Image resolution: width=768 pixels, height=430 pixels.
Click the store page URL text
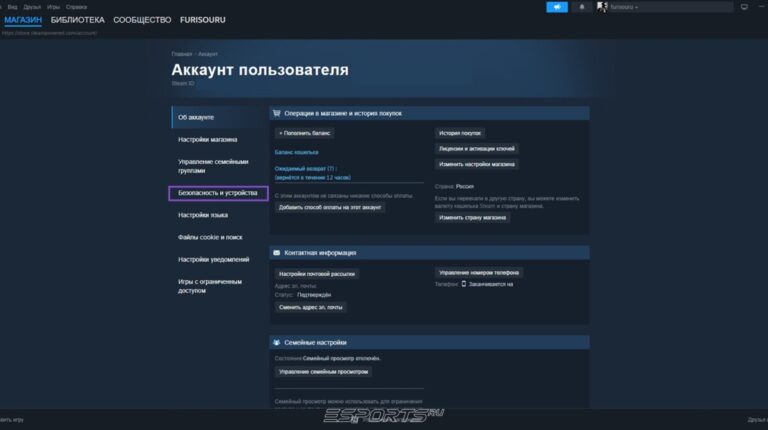point(49,33)
